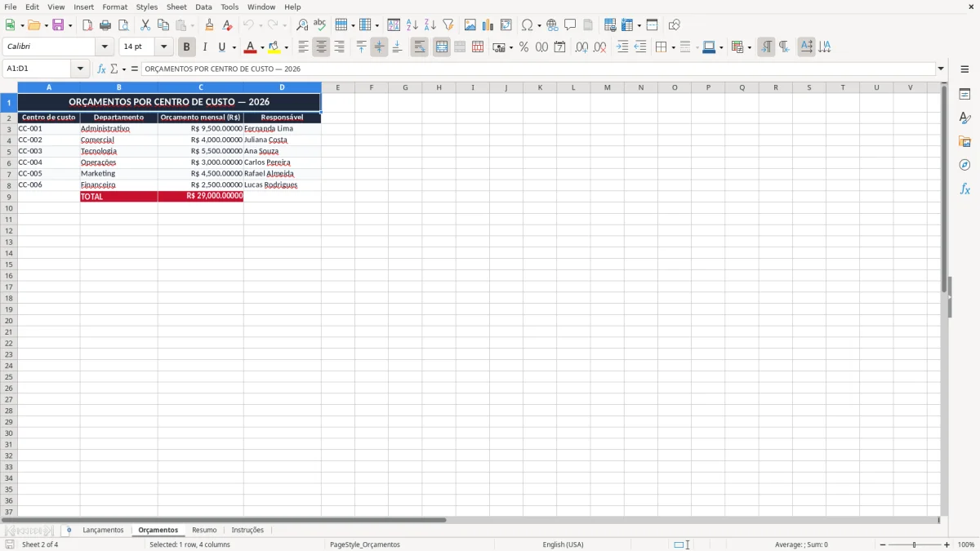
Task: Copy the selected cells
Action: coord(163,25)
